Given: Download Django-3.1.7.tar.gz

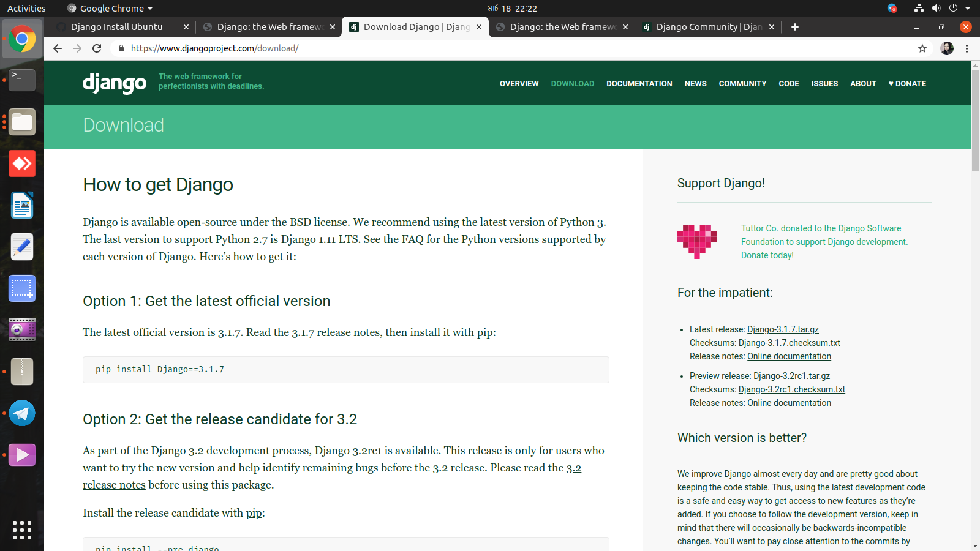Looking at the screenshot, I should click(783, 329).
